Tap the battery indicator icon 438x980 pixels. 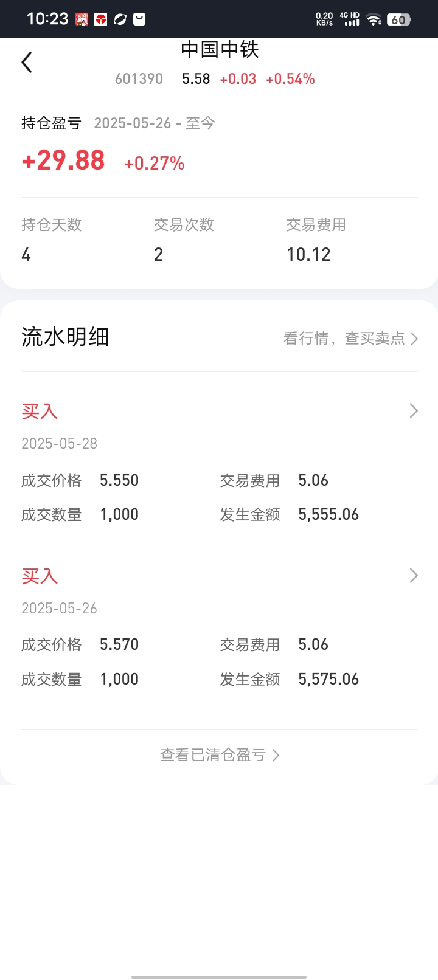pyautogui.click(x=399, y=19)
